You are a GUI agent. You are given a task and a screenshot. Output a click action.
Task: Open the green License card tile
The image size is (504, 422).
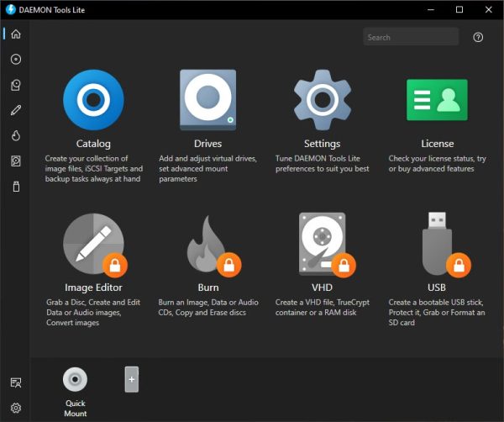(437, 100)
